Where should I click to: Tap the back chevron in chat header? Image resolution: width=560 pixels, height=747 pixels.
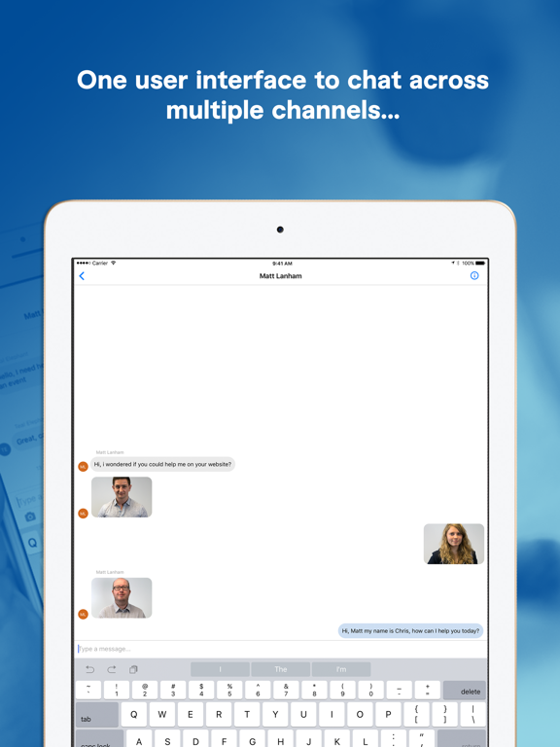coord(82,276)
